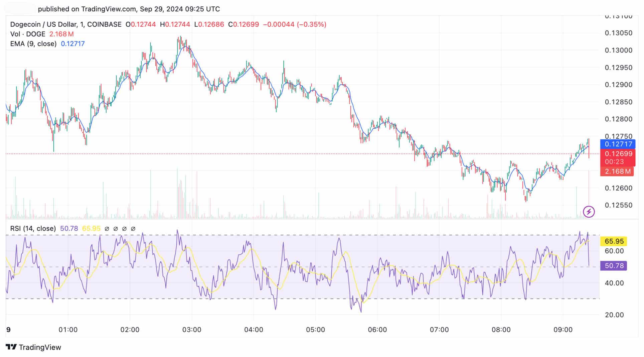
Task: Click the 40.00 RSI scale label
Action: click(614, 283)
